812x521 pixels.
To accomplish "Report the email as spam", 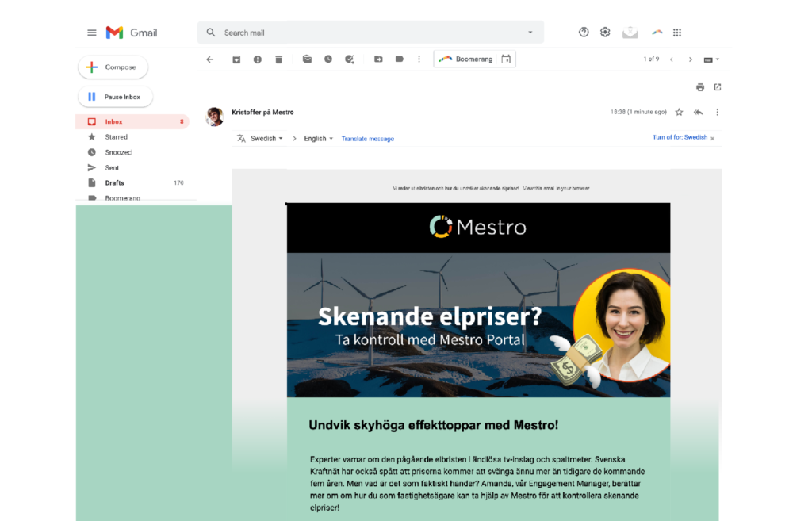I will (258, 59).
